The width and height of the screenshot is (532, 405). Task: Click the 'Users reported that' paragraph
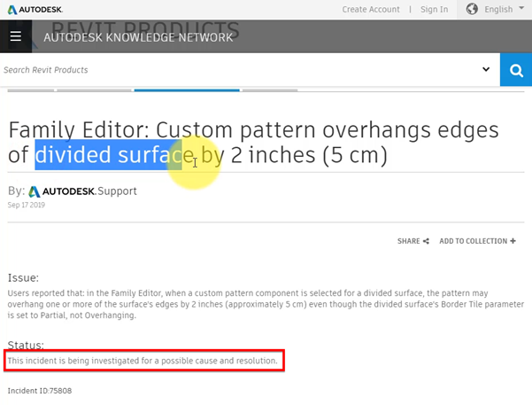point(266,304)
